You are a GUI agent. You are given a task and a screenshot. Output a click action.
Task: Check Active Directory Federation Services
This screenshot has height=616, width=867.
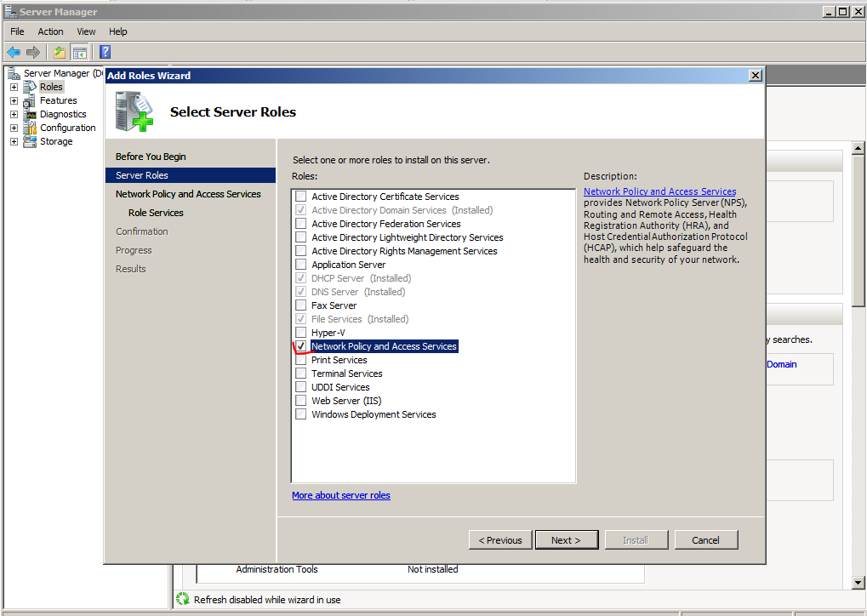(x=301, y=224)
